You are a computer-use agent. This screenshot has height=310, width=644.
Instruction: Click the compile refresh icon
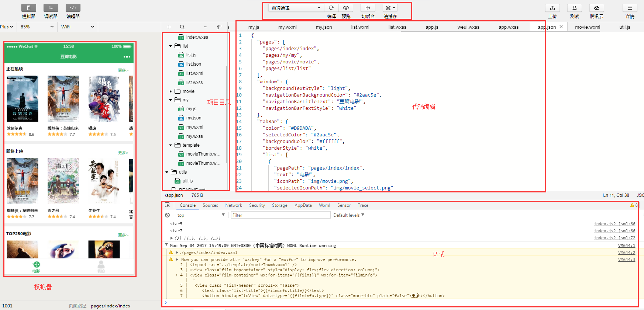point(331,8)
